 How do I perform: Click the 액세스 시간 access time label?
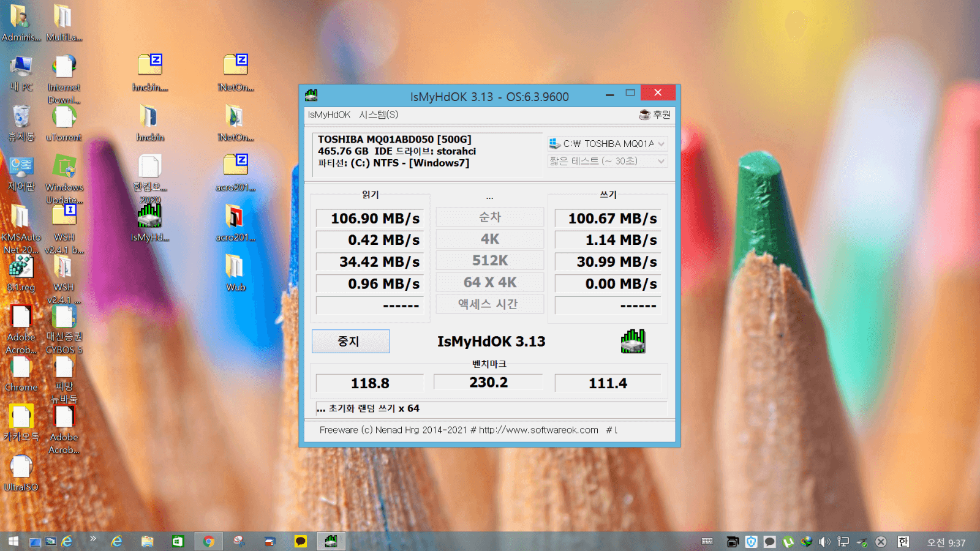[490, 304]
